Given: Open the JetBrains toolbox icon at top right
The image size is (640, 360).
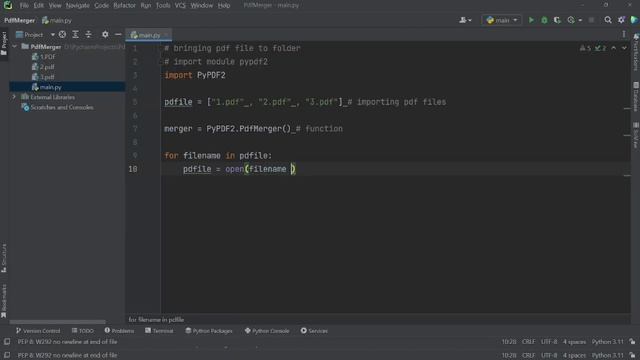Looking at the screenshot, I should [x=634, y=20].
